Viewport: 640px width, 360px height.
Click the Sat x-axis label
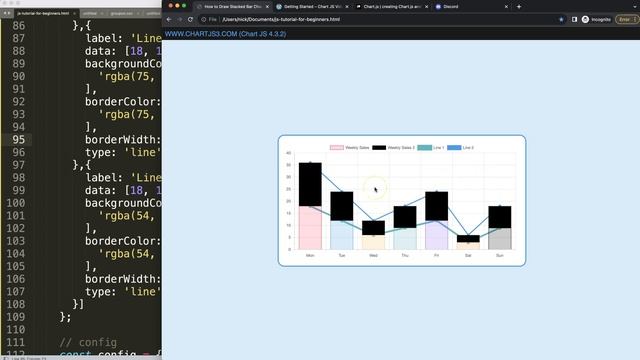click(x=468, y=256)
